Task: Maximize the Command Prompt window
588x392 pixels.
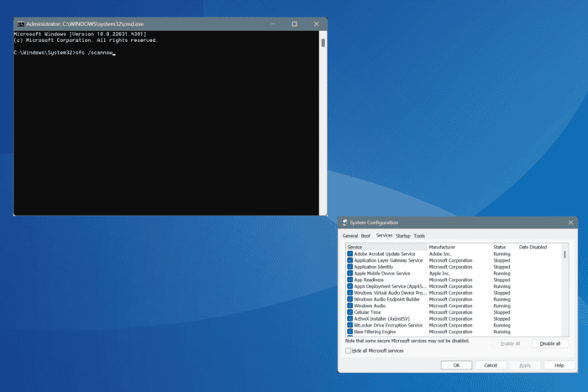Action: (294, 24)
